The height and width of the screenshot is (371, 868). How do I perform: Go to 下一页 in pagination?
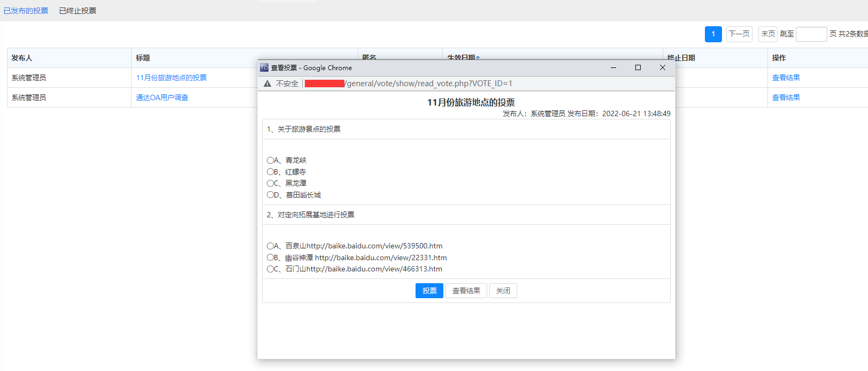tap(739, 34)
